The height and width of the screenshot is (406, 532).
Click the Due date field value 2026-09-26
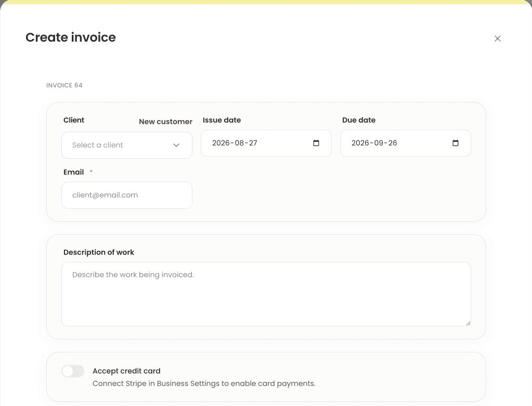374,143
